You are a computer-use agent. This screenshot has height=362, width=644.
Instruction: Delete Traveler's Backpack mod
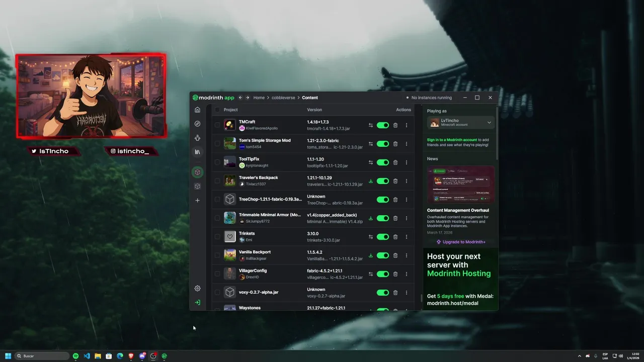[x=395, y=181]
